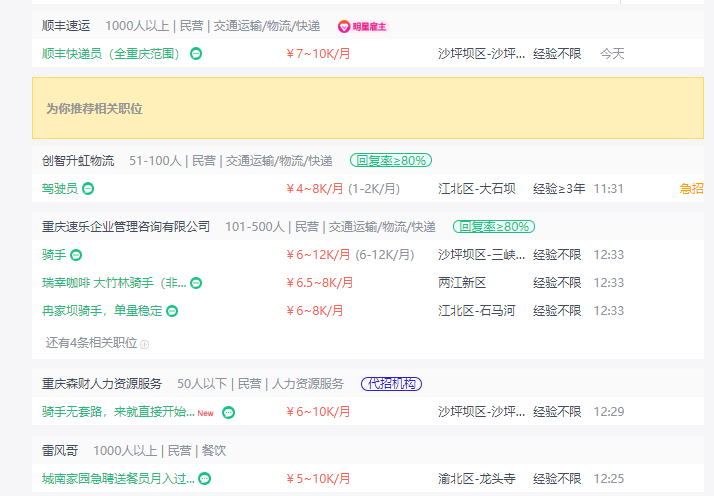714x496 pixels.
Task: Click salary ￥5~10K/月
Action: [318, 479]
